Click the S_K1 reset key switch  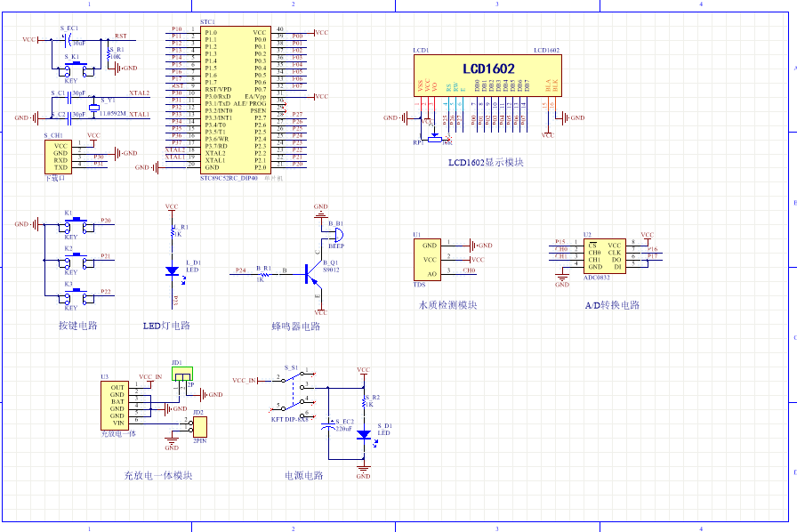click(75, 68)
